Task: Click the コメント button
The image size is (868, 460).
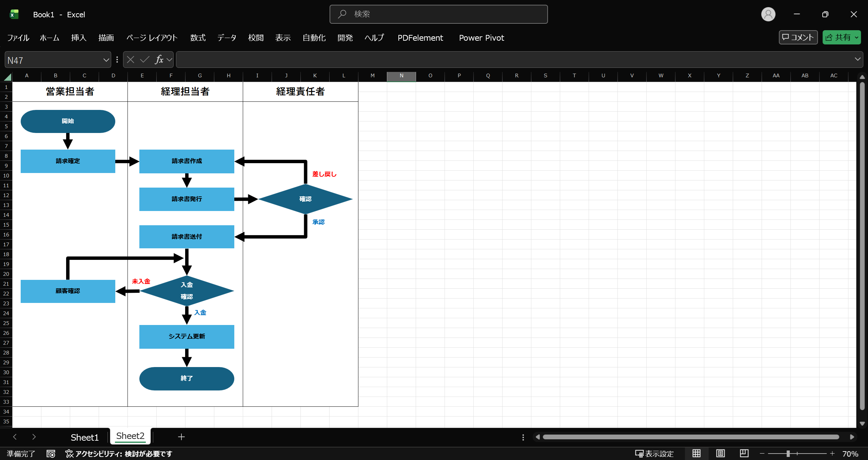Action: 798,38
